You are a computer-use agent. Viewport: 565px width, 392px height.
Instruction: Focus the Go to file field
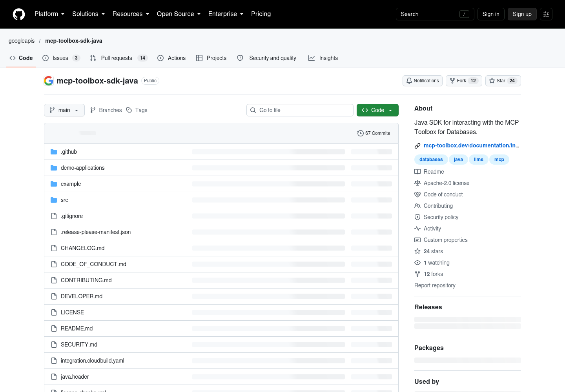pyautogui.click(x=300, y=110)
